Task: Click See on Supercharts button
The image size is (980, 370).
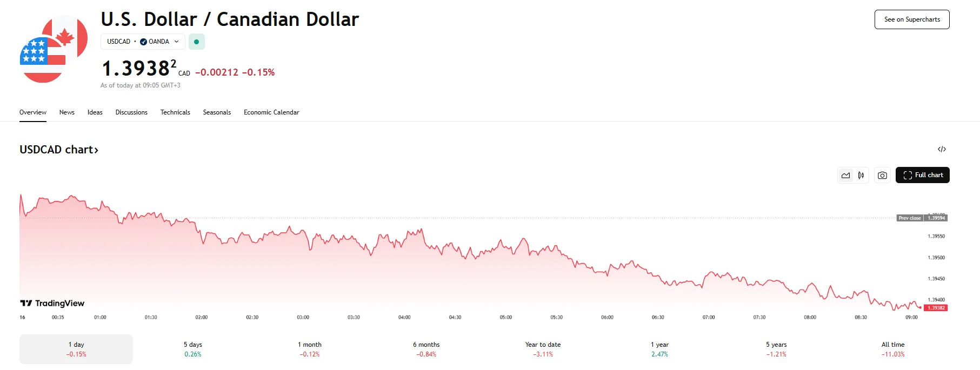Action: [912, 19]
